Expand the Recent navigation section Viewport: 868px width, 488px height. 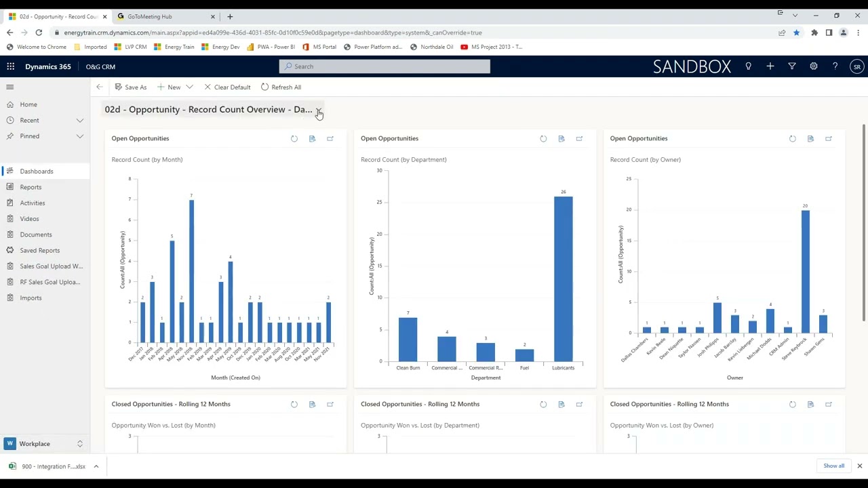pos(80,120)
